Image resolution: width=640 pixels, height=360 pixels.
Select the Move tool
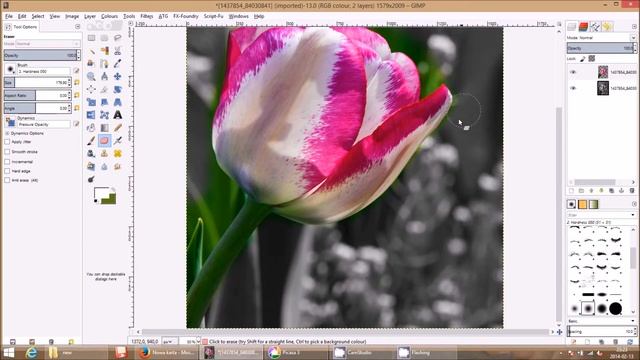click(118, 76)
